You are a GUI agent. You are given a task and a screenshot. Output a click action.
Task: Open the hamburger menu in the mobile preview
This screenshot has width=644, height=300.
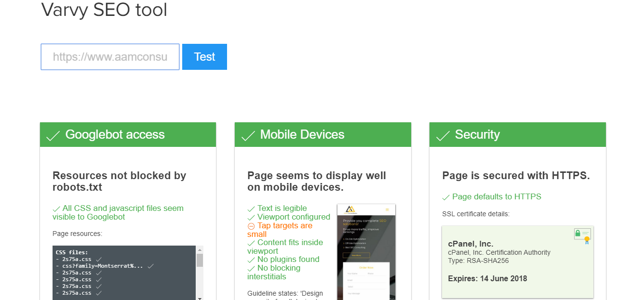click(x=387, y=209)
